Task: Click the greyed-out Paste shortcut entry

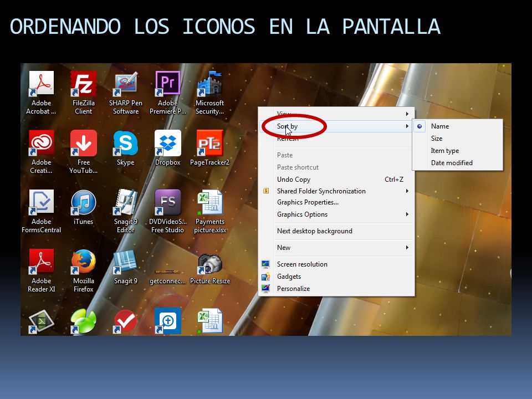Action: click(x=336, y=167)
